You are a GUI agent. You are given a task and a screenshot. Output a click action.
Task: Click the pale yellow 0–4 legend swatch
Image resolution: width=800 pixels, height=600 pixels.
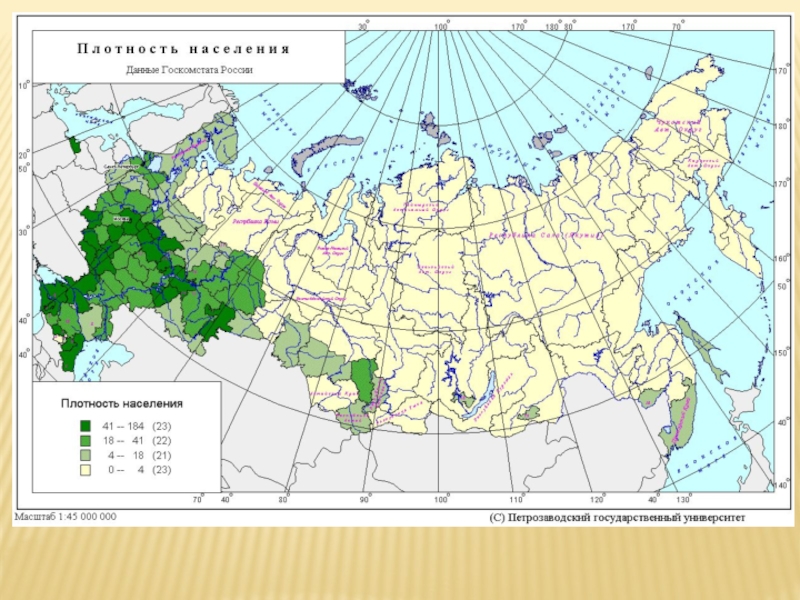click(86, 468)
